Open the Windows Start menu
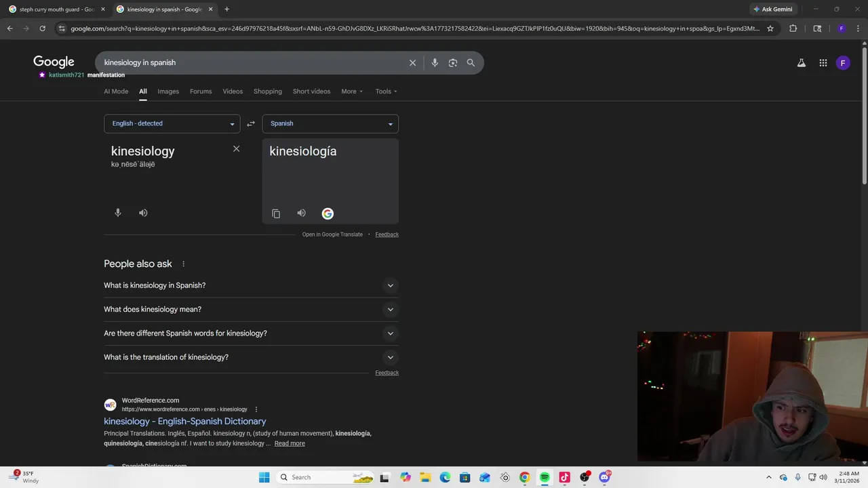 tap(264, 477)
